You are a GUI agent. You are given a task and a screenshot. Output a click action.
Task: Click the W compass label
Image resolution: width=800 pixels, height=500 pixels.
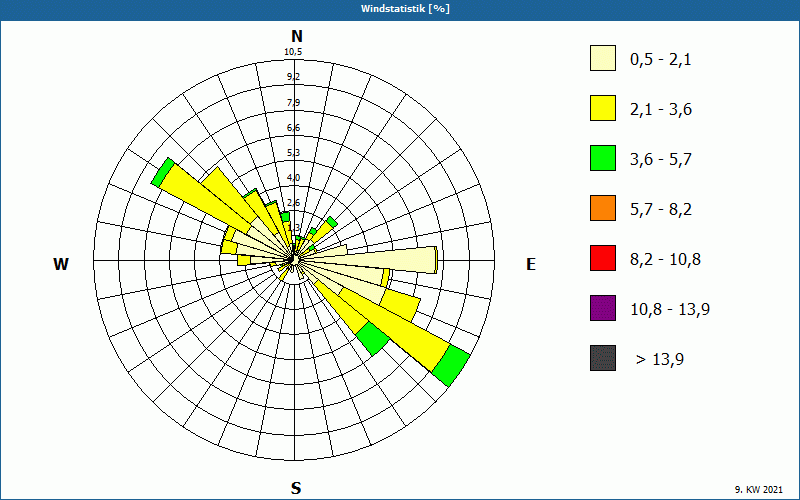point(61,264)
